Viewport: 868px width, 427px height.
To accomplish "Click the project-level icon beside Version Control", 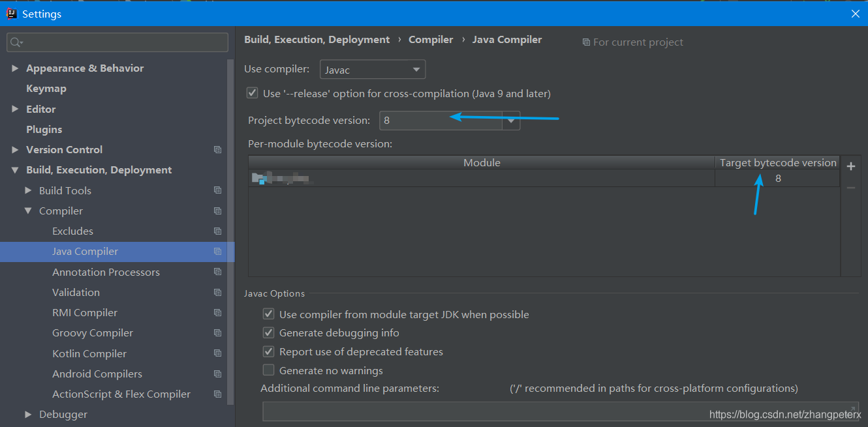I will pyautogui.click(x=218, y=150).
